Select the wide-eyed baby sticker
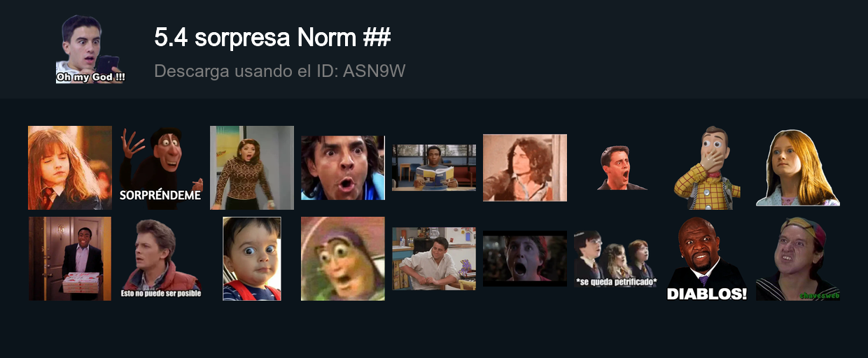 point(252,259)
